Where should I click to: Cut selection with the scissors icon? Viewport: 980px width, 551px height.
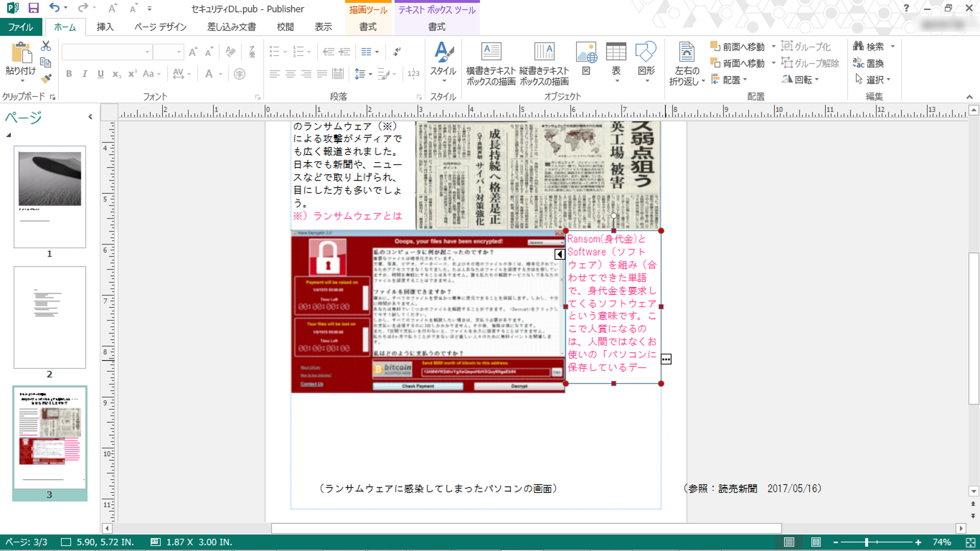(x=46, y=46)
